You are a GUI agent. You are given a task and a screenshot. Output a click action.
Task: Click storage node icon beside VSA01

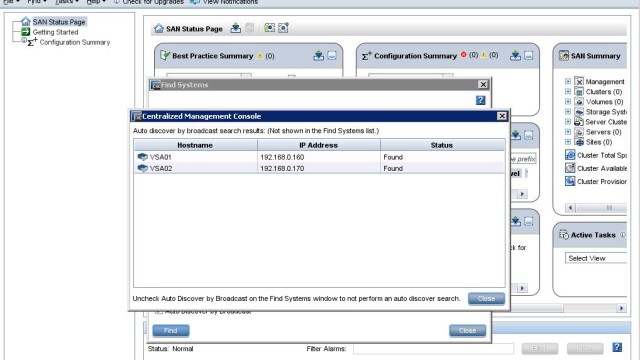point(142,156)
